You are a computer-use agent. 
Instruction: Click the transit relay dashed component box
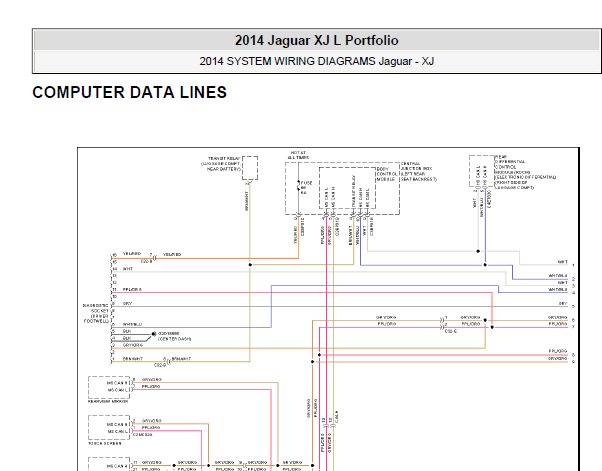[x=250, y=168]
